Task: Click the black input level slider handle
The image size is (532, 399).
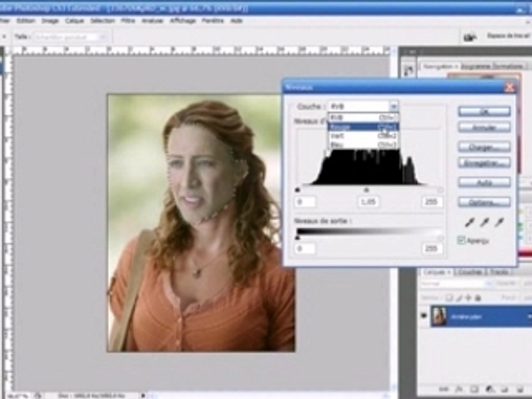Action: point(298,190)
